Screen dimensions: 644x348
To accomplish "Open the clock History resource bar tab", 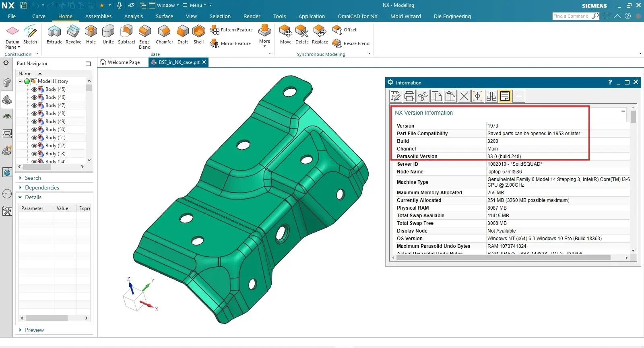I will click(x=7, y=194).
